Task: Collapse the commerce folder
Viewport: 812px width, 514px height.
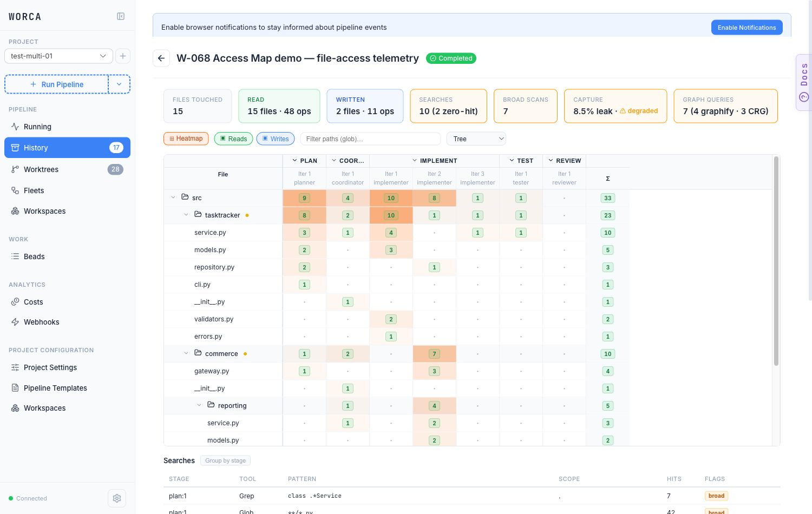Action: (x=186, y=353)
